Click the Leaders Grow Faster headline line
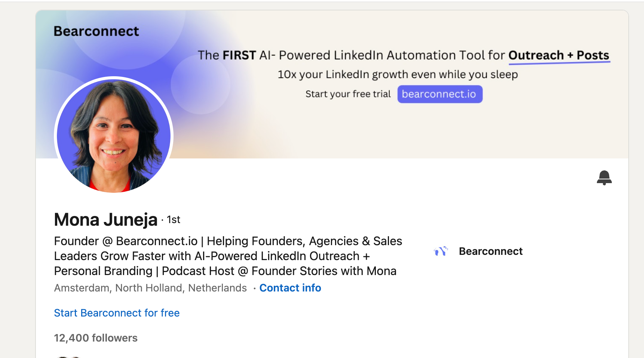Viewport: 644px width, 358px height. coord(212,256)
